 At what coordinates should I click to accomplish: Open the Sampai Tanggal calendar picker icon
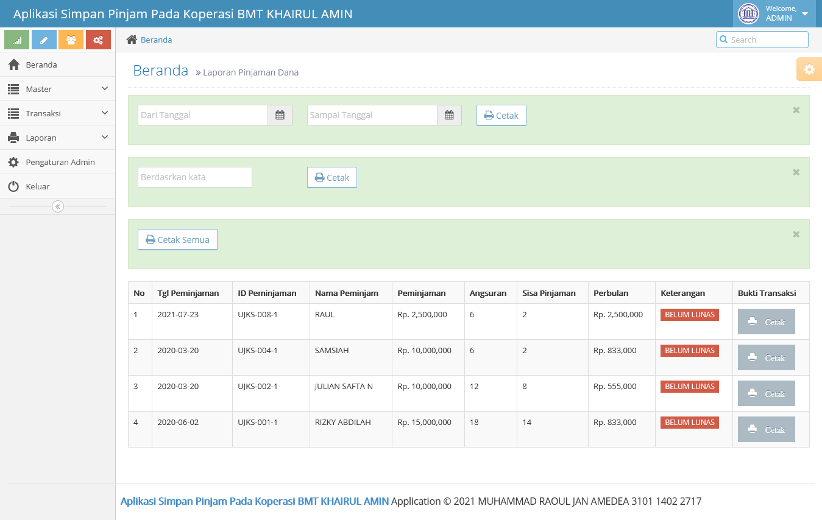tap(449, 115)
